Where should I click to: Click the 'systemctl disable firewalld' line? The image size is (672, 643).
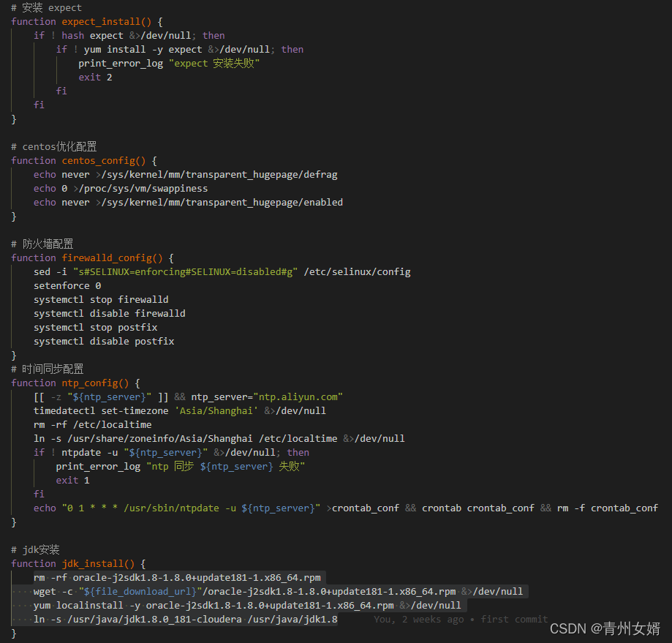[110, 313]
